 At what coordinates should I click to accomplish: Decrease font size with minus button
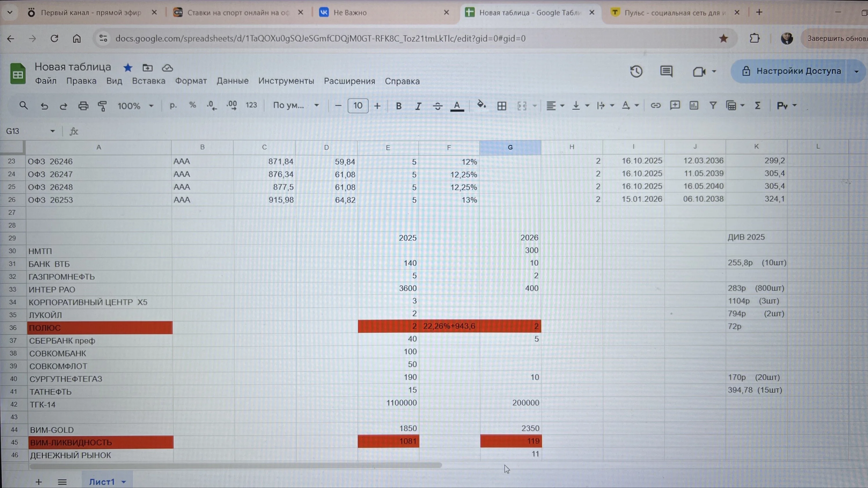click(x=338, y=106)
